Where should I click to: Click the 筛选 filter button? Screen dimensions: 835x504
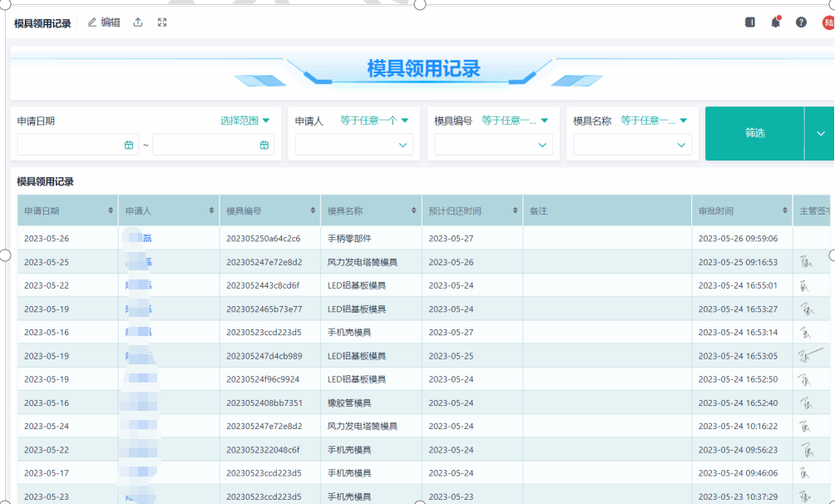(x=754, y=134)
